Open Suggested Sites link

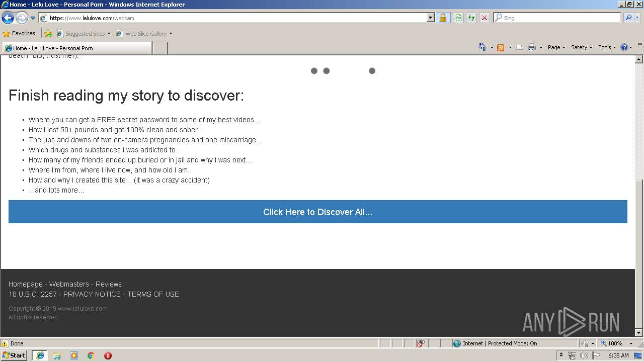[80, 34]
